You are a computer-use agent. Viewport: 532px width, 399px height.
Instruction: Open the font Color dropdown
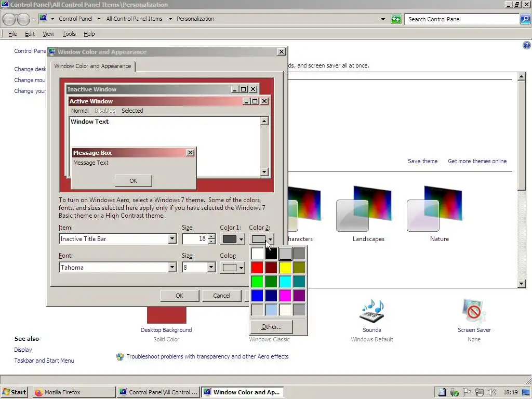(x=232, y=268)
